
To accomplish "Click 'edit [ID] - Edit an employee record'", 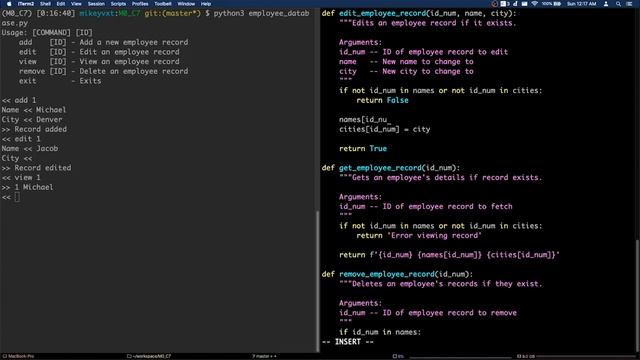I will 99,52.
